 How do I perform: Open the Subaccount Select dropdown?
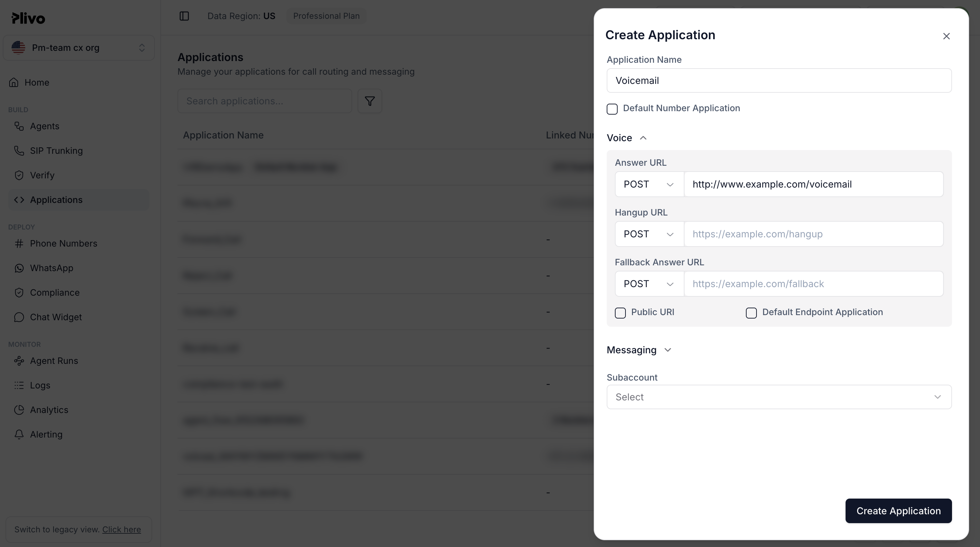(779, 397)
